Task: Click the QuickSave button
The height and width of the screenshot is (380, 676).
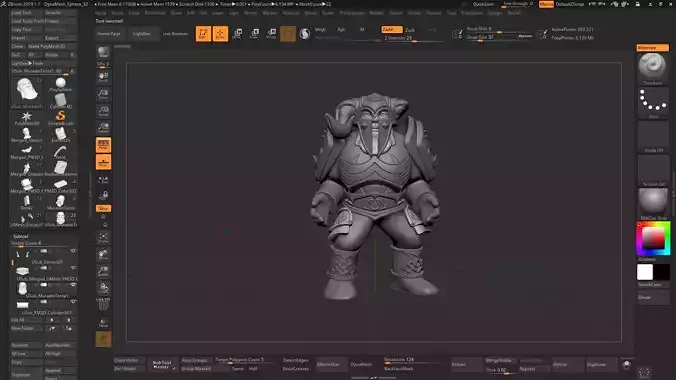Action: [483, 4]
